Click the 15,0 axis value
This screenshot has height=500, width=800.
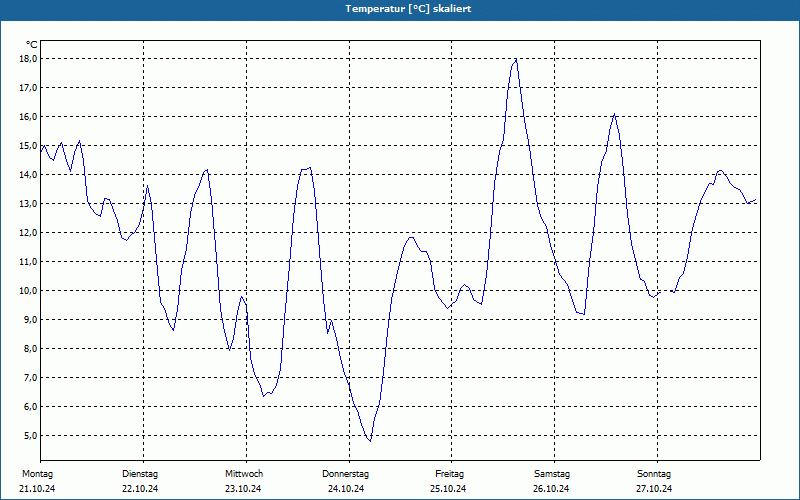coord(28,146)
